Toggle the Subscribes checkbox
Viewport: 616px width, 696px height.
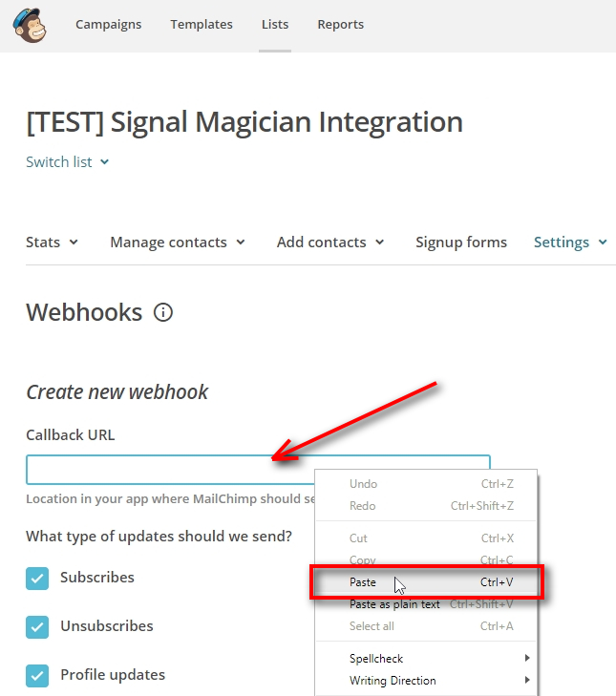click(x=37, y=578)
